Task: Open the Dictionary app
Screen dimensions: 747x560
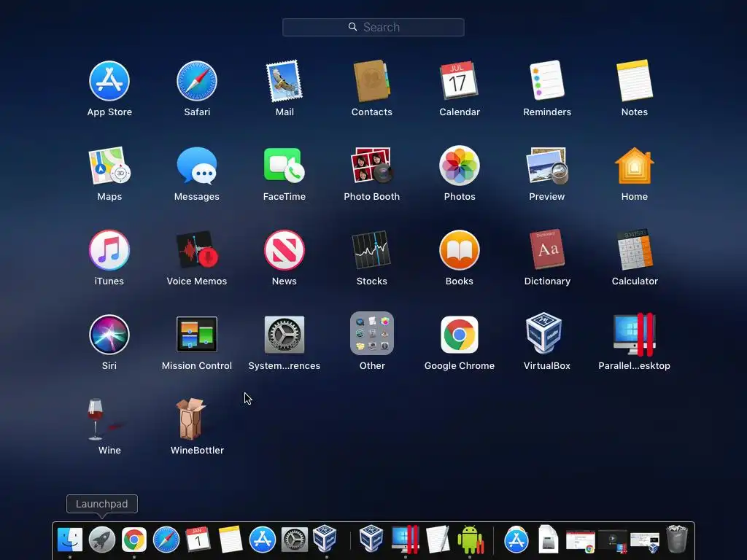Action: [547, 249]
